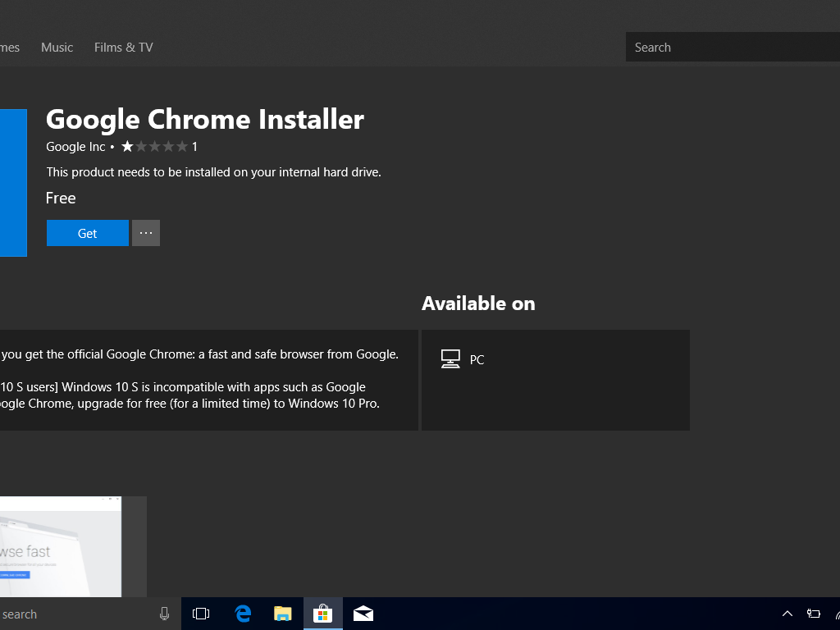Open the Films & TV tab

click(x=123, y=48)
